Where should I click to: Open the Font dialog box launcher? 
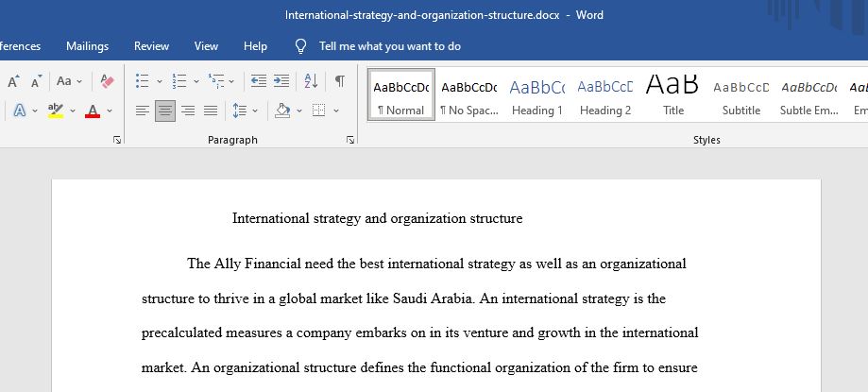(x=117, y=140)
